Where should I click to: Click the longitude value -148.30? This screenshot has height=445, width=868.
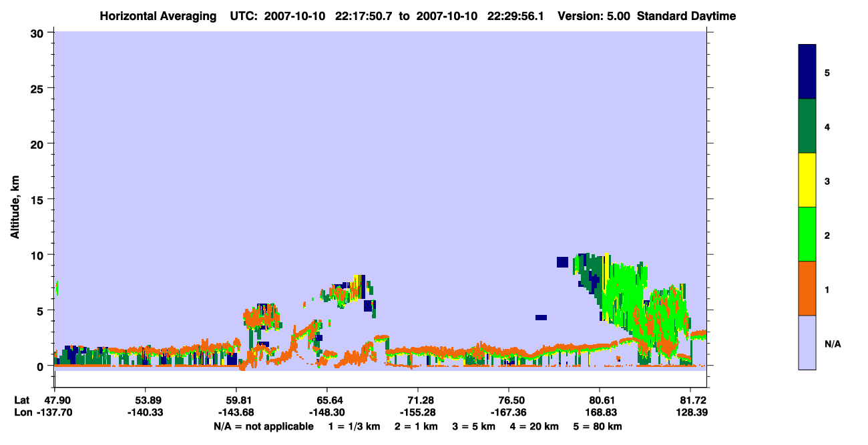click(327, 413)
